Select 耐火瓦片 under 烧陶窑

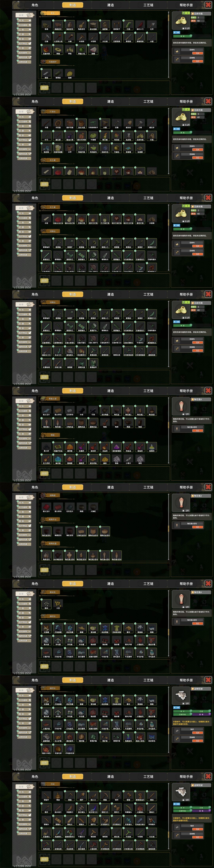(x=46, y=507)
